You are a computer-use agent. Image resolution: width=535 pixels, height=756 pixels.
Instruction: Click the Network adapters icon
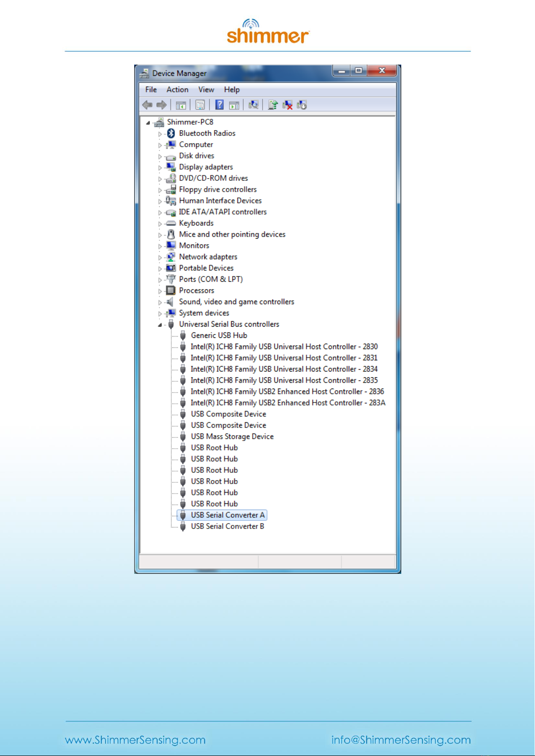171,257
